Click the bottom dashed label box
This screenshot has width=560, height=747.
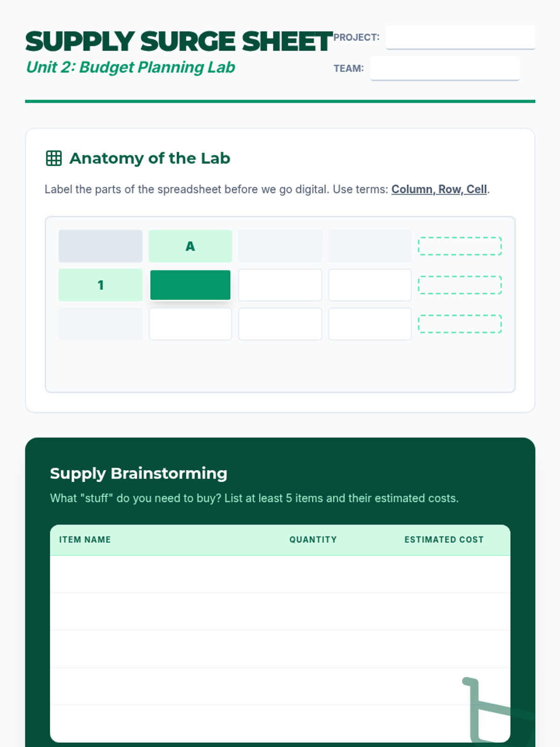(460, 324)
